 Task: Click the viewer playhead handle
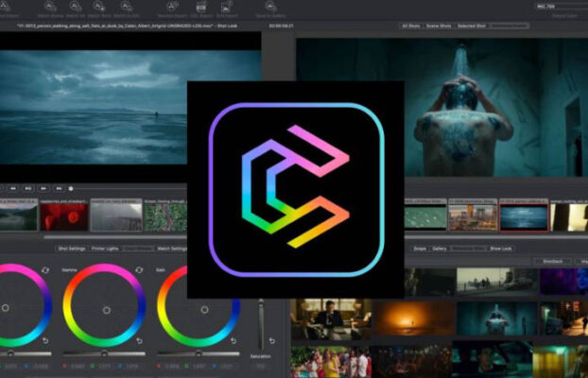click(x=71, y=189)
